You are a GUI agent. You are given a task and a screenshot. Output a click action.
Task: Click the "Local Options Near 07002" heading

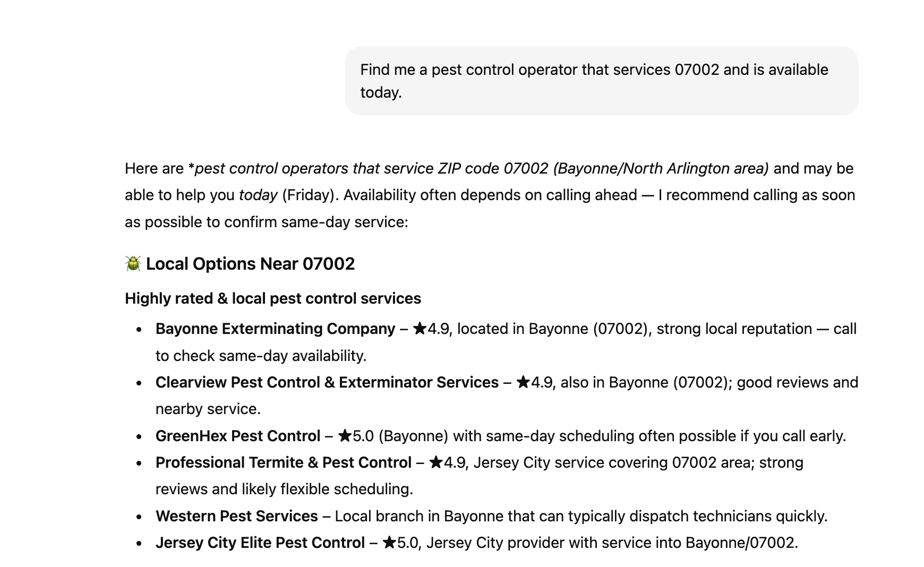coord(250,264)
